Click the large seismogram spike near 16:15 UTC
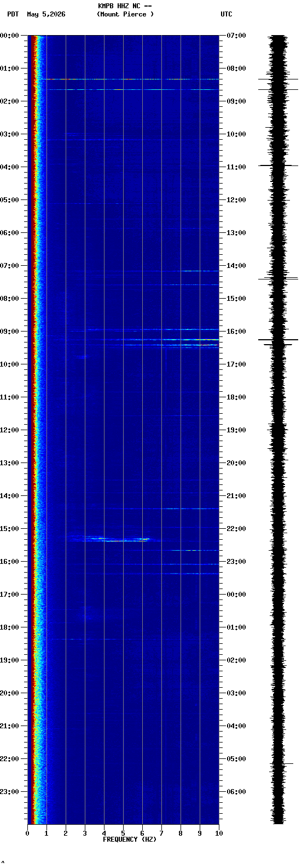This screenshot has height=868, width=302. coord(278,340)
